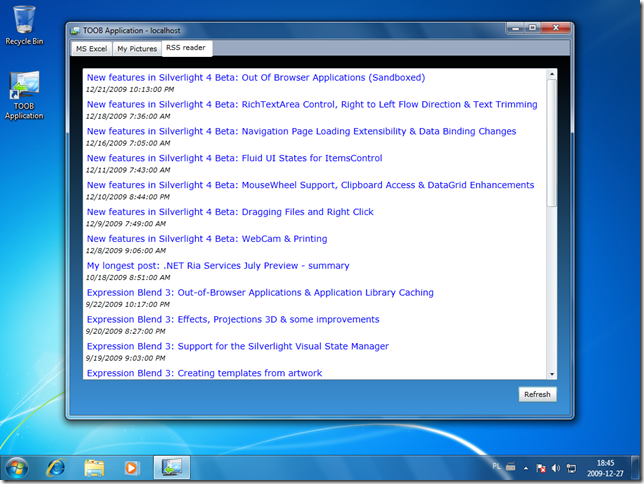Screen dimensions: 644x484
Task: Click the volume speaker tray icon
Action: pos(556,468)
